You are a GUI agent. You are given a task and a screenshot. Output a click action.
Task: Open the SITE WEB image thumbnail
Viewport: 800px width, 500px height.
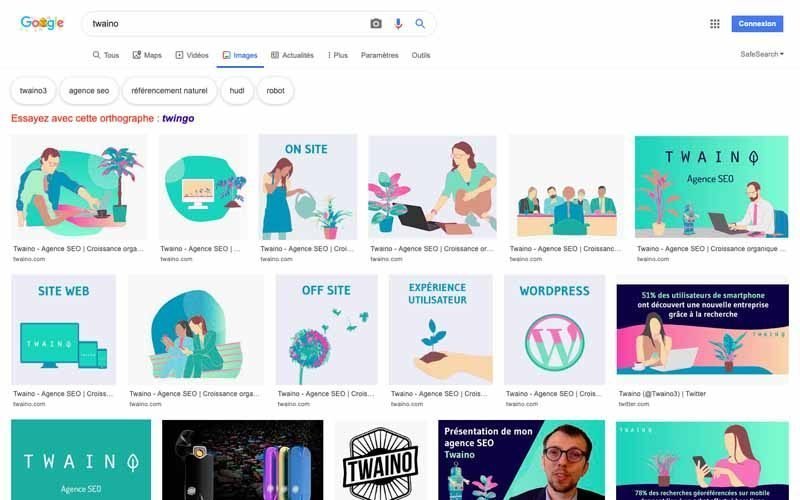63,330
